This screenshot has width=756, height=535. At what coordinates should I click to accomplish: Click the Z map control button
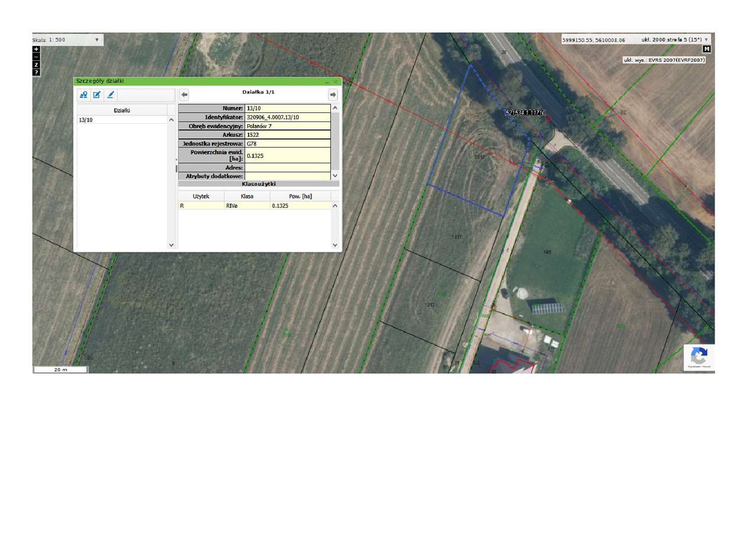(x=36, y=64)
